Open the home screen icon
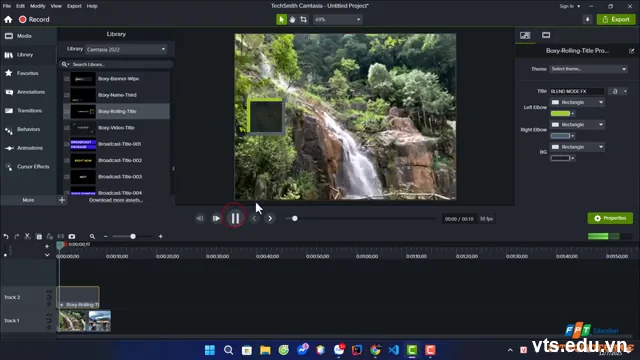This screenshot has width=640, height=360. coord(8,20)
